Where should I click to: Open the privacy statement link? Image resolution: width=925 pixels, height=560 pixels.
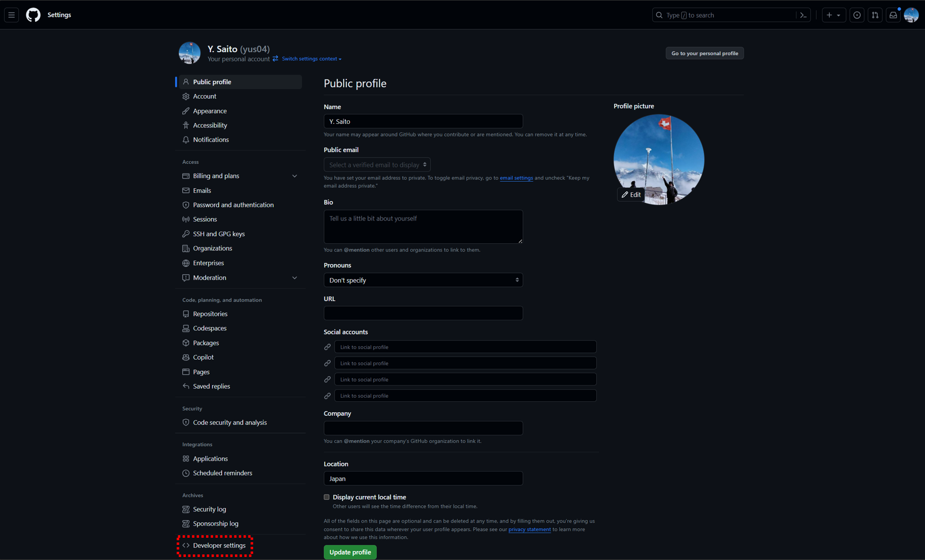[529, 530]
